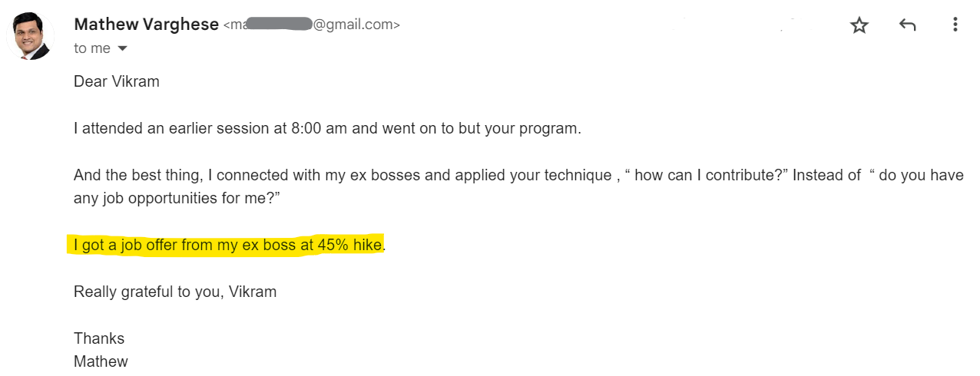
Task: Click the 'Dear Vikram' greeting line
Action: pyautogui.click(x=117, y=81)
